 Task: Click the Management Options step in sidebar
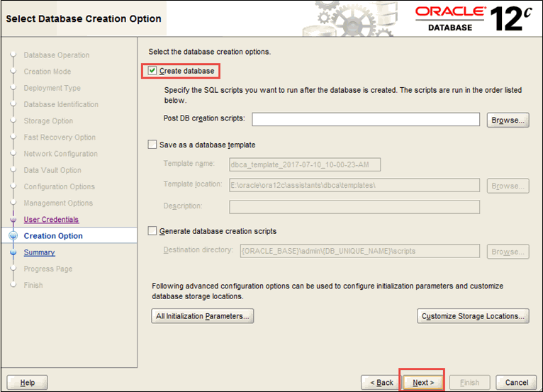(58, 203)
